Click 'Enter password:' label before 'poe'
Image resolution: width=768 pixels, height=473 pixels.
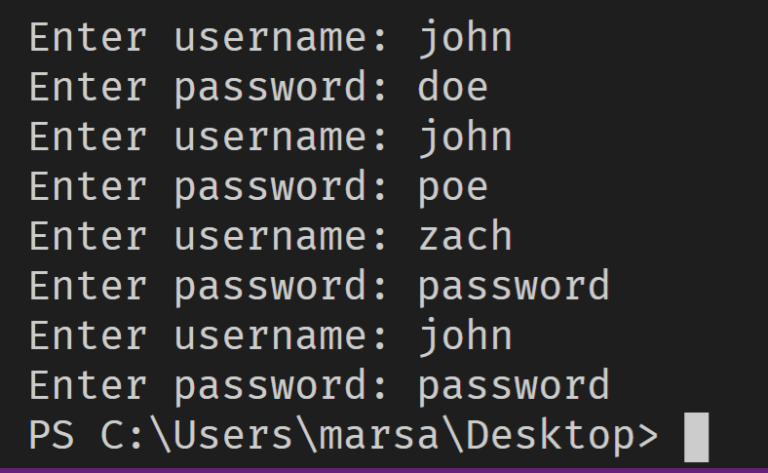point(210,187)
